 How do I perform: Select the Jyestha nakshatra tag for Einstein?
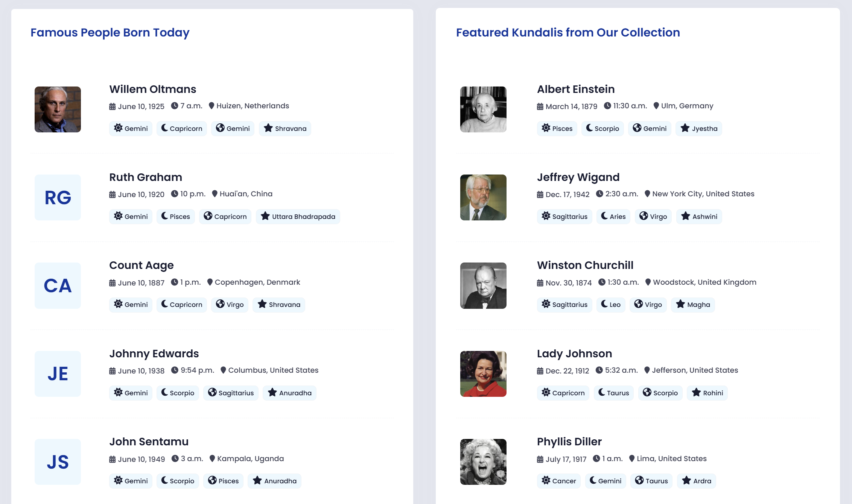[699, 129]
